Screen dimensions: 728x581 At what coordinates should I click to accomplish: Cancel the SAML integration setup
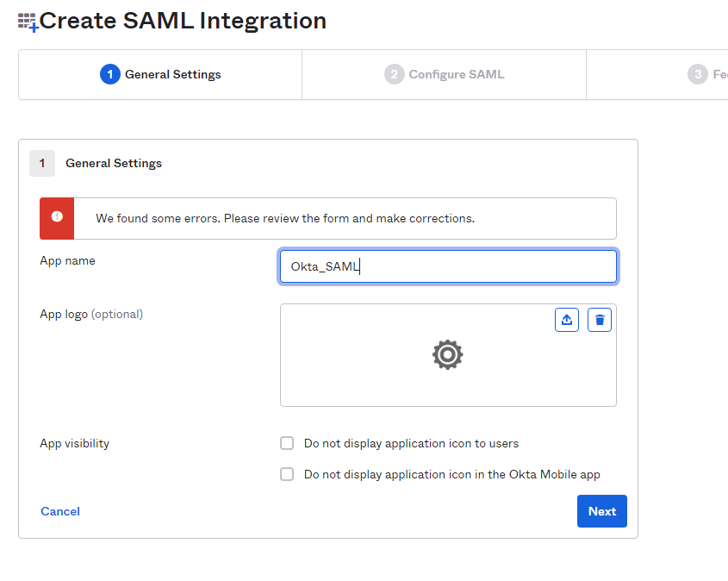pos(60,511)
